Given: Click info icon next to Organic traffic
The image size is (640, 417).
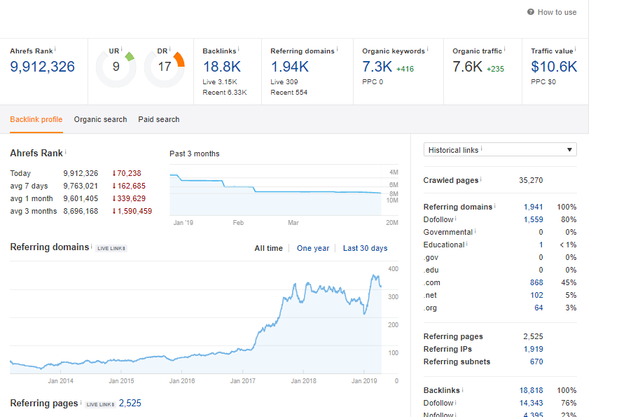Looking at the screenshot, I should (504, 49).
